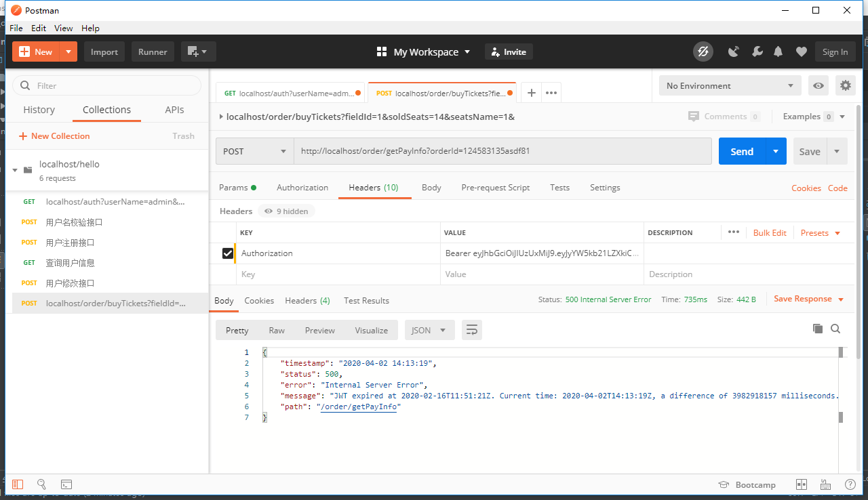This screenshot has width=868, height=500.
Task: Uncheck the Authorization header checkbox
Action: (x=228, y=253)
